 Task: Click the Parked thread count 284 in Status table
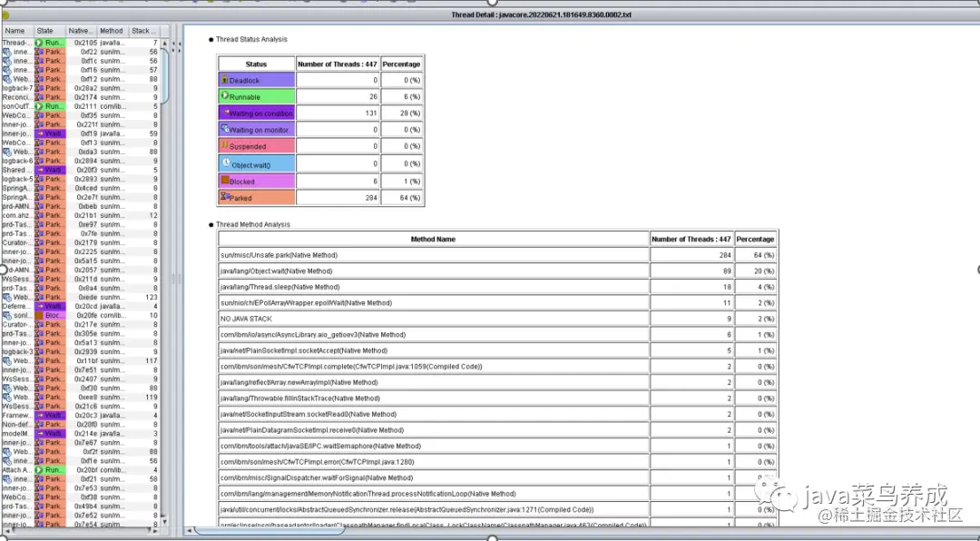click(x=371, y=198)
